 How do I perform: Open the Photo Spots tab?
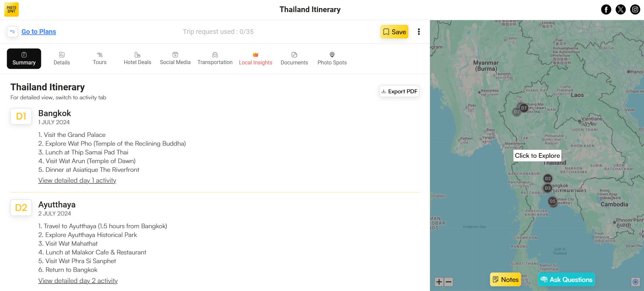(x=332, y=59)
